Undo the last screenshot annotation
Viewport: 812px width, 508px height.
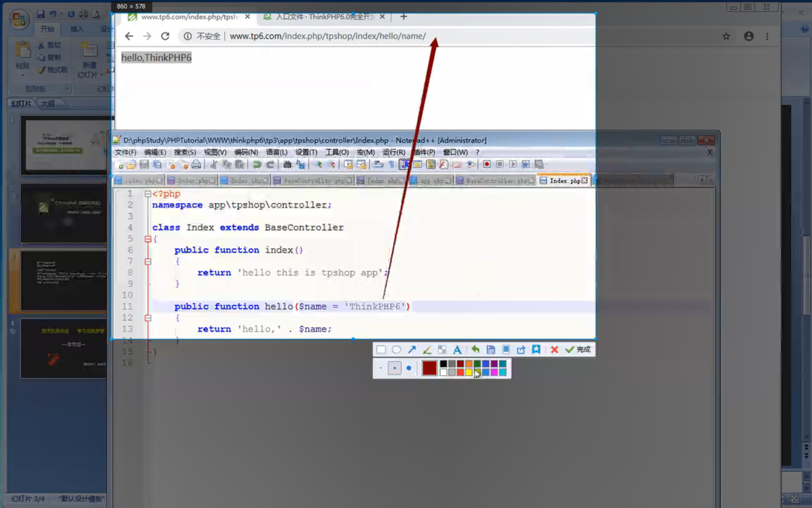click(476, 349)
